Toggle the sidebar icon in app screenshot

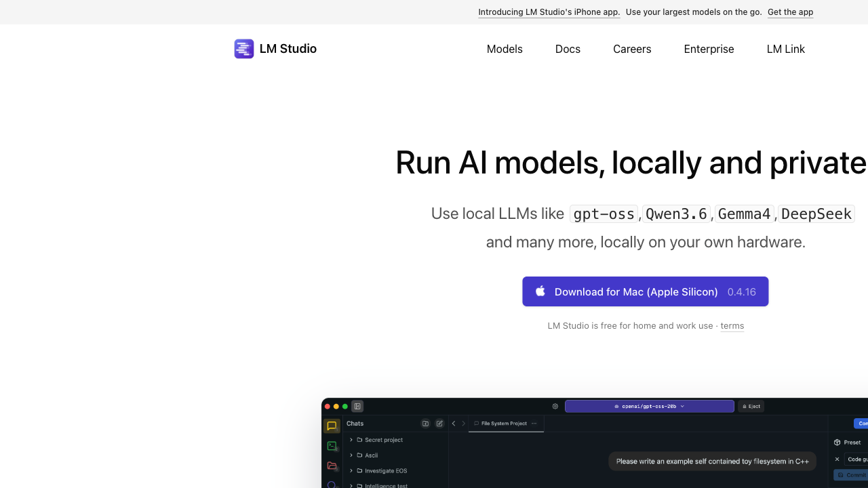point(357,407)
